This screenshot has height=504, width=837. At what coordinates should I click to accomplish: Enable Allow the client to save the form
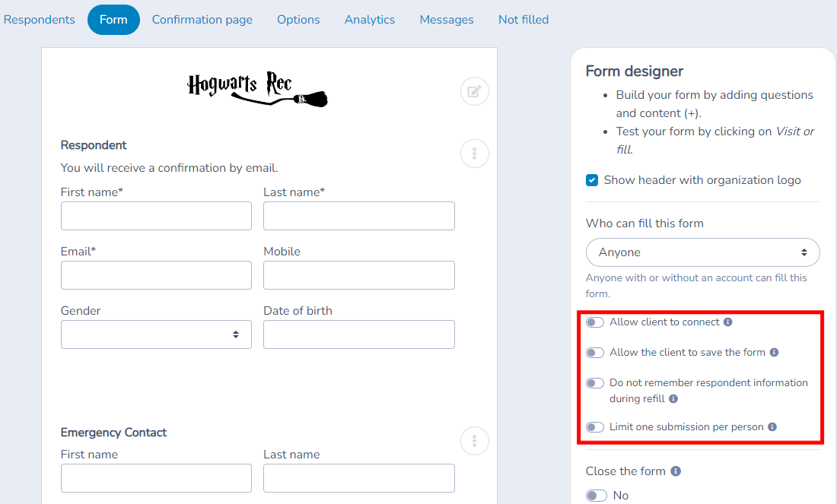595,353
